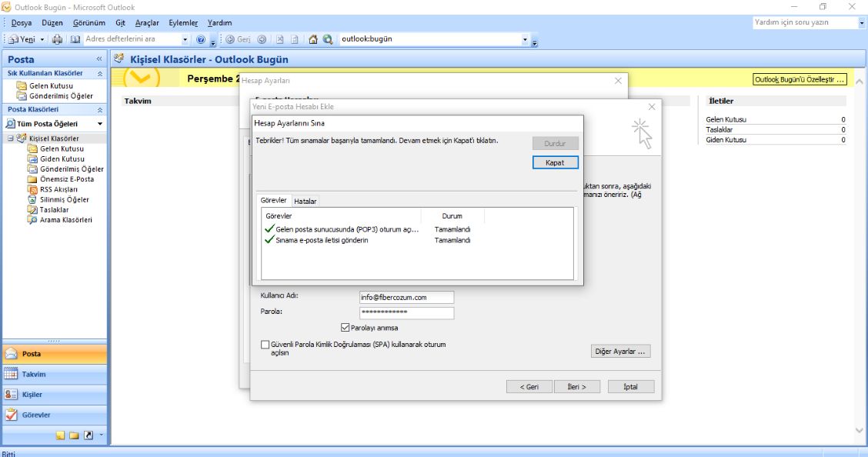The image size is (868, 457).
Task: Click the blue help question mark icon
Action: click(x=201, y=39)
